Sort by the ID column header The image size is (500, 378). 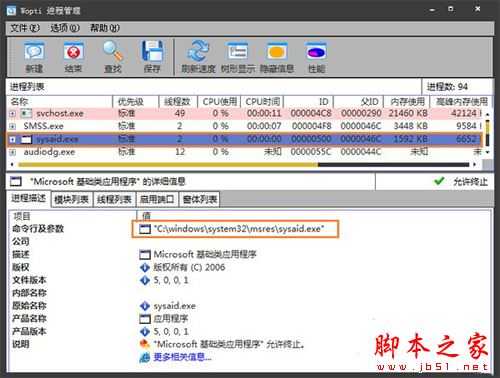click(x=308, y=102)
